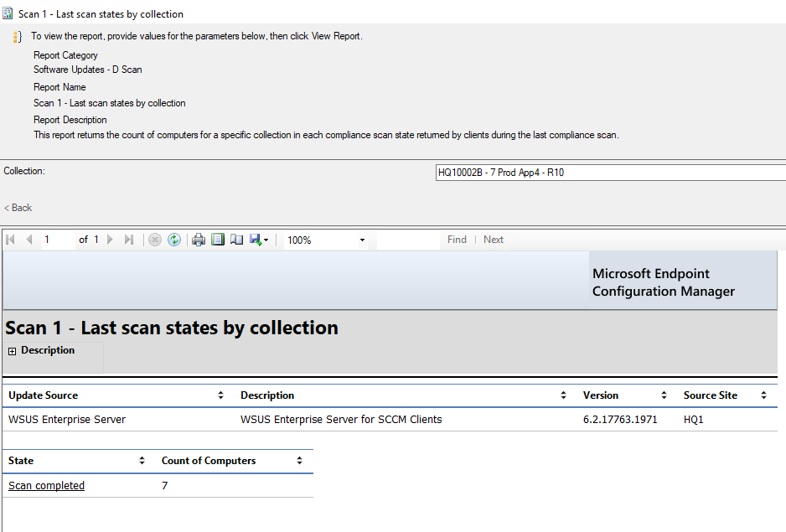786x532 pixels.
Task: Select the Next search command
Action: [493, 240]
